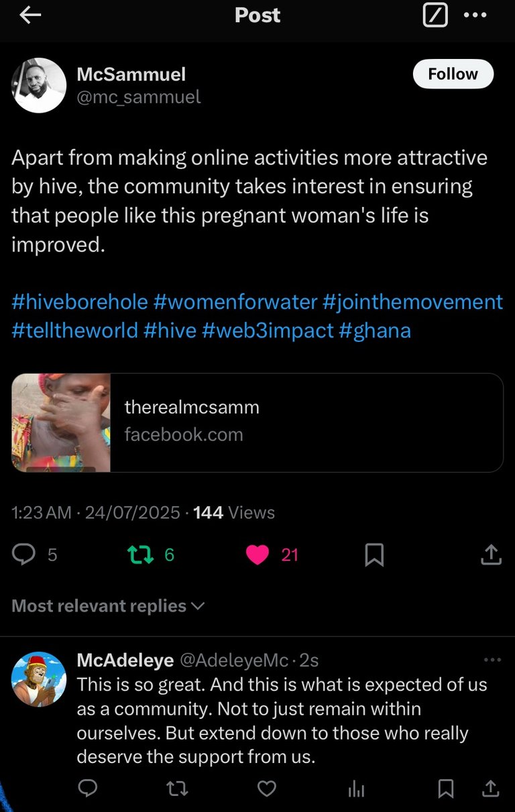
Task: Open more options on McAdeleye's reply
Action: (492, 660)
